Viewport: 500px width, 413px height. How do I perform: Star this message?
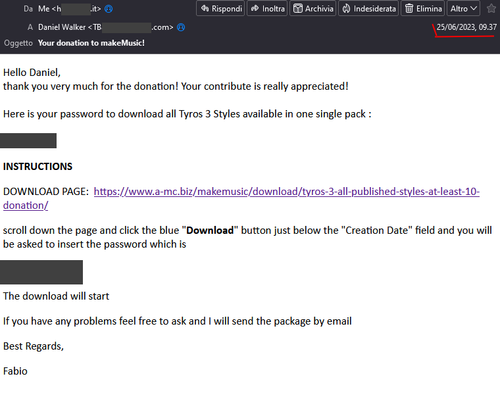[491, 9]
